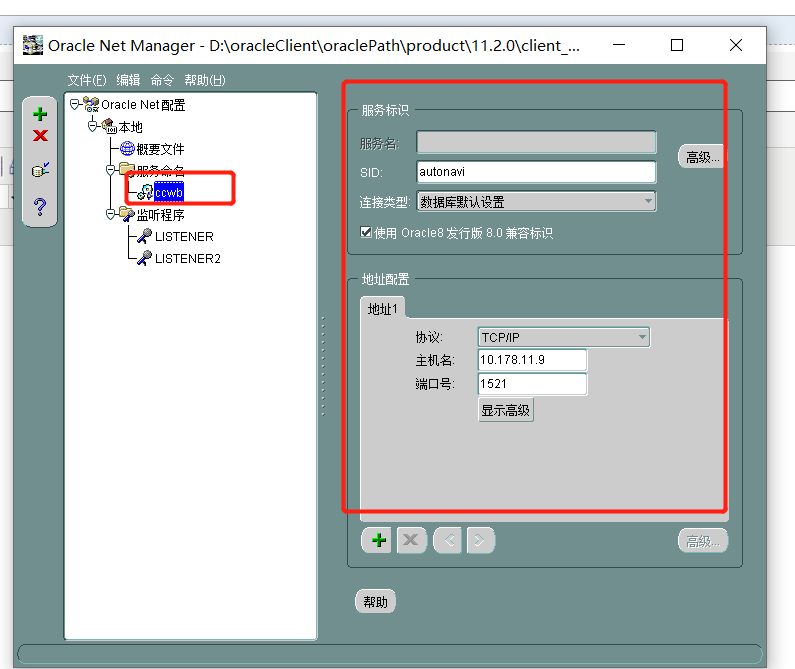The image size is (795, 669).
Task: Open the 编辑 menu
Action: point(128,80)
